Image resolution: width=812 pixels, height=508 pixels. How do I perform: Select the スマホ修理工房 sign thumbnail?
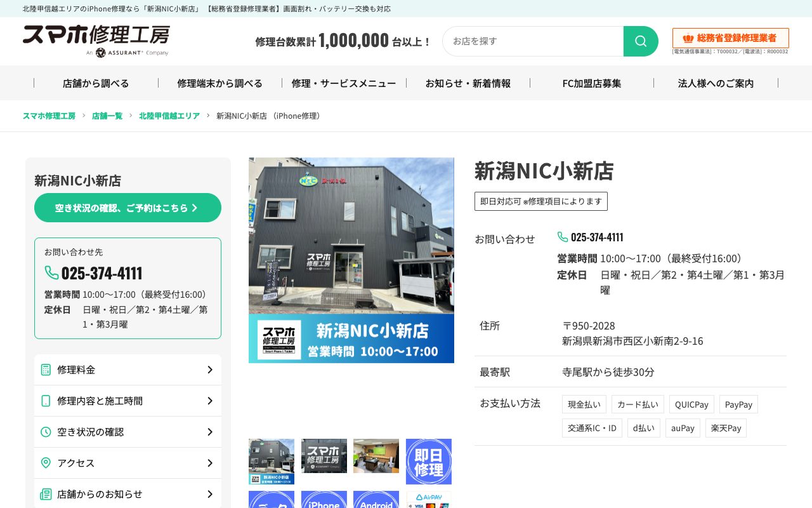coord(324,456)
